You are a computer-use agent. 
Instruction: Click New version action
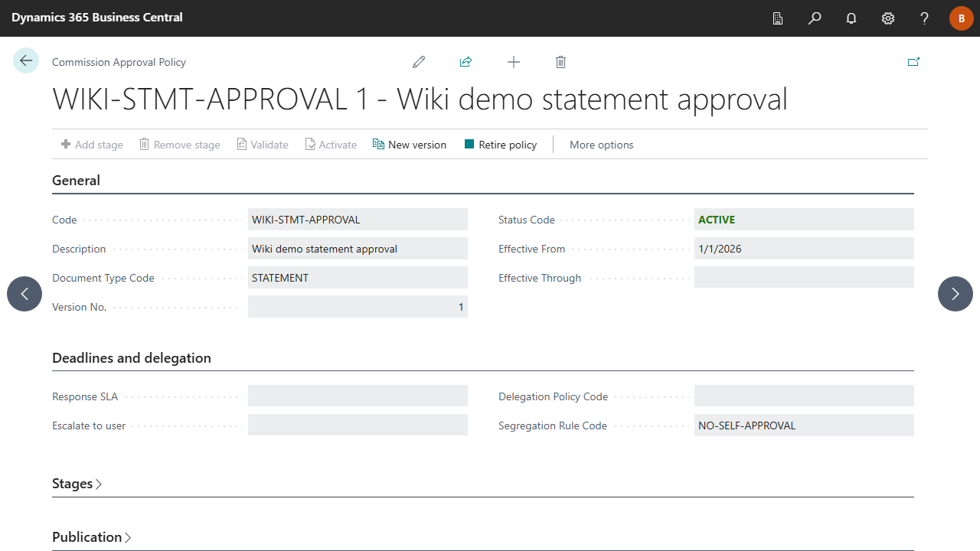(x=410, y=145)
